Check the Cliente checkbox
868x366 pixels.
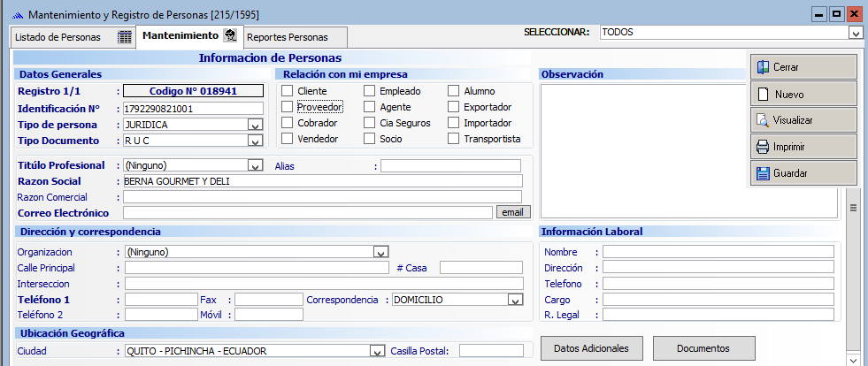coord(287,91)
